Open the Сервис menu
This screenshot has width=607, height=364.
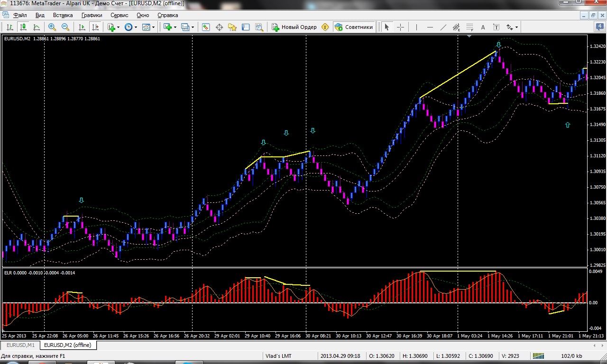click(x=120, y=15)
